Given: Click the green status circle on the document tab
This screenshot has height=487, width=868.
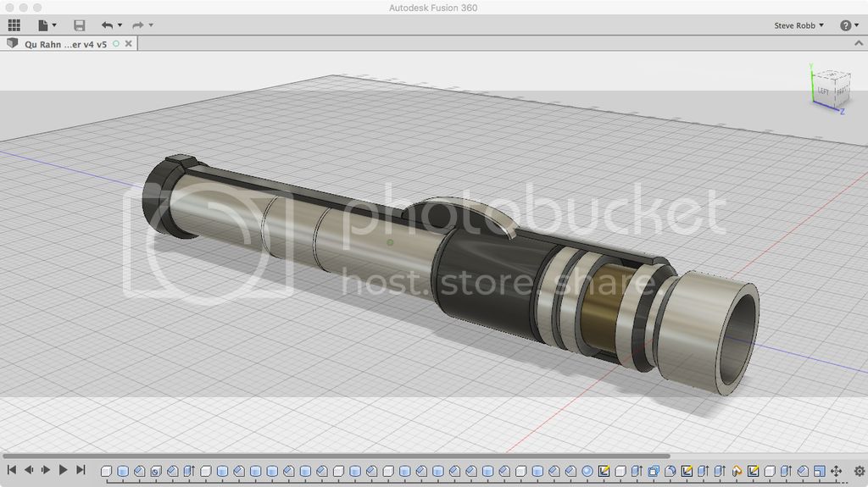Looking at the screenshot, I should (x=116, y=43).
